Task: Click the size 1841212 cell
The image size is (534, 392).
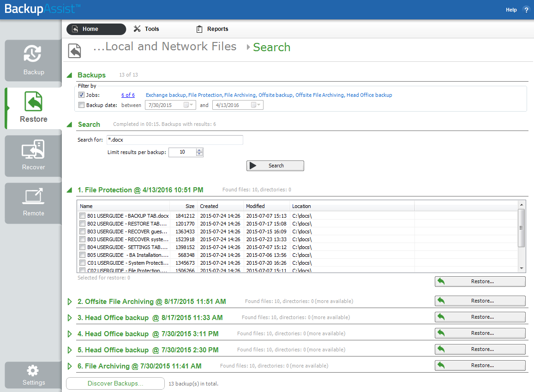Action: (185, 216)
